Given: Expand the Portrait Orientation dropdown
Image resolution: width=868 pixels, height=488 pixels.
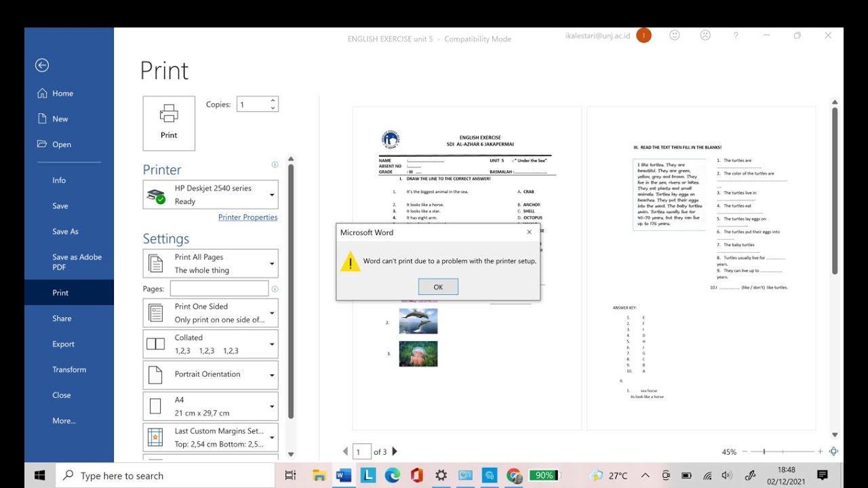Looking at the screenshot, I should click(x=210, y=375).
